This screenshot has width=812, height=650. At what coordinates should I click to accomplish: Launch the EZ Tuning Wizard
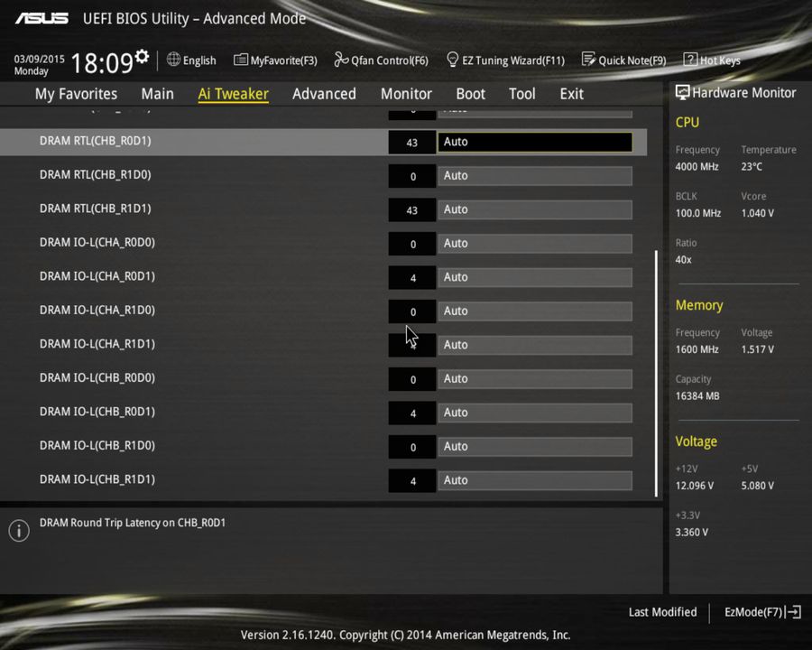[x=505, y=60]
